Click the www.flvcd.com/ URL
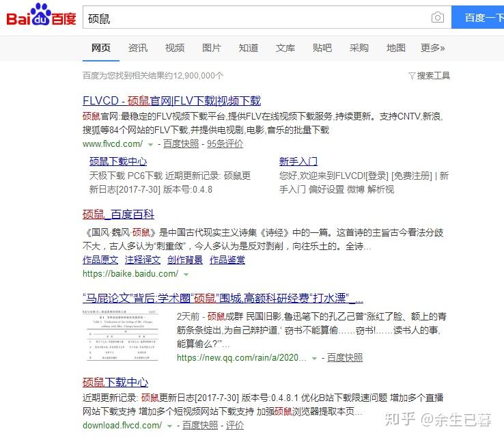The width and height of the screenshot is (504, 440). click(x=113, y=144)
